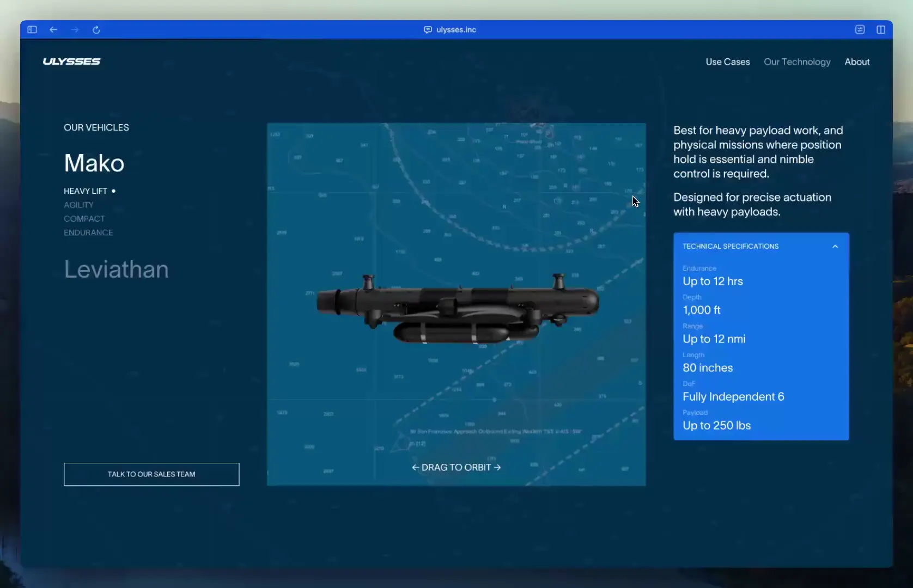Viewport: 913px width, 588px height.
Task: Click the page controls icon left of split view
Action: 860,30
